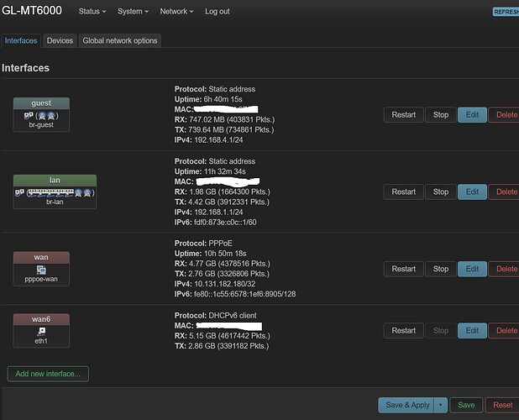Edit the wan PPPoE interface

(472, 269)
